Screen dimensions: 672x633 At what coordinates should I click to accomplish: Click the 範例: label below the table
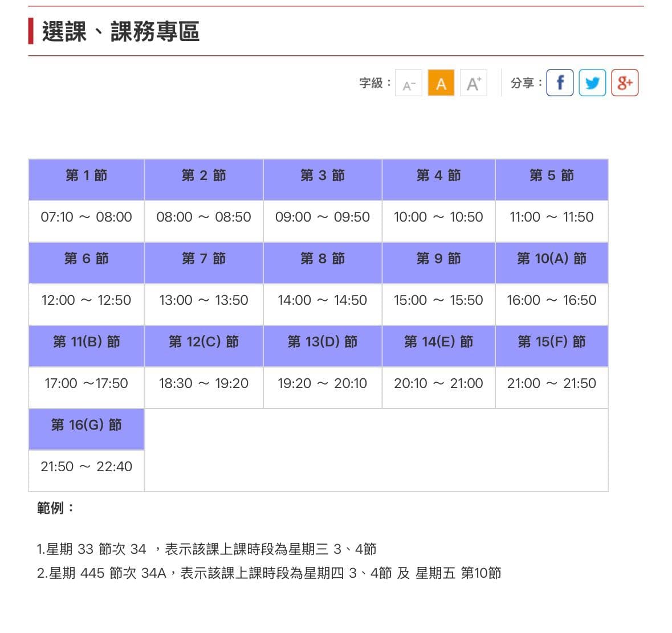tap(56, 508)
